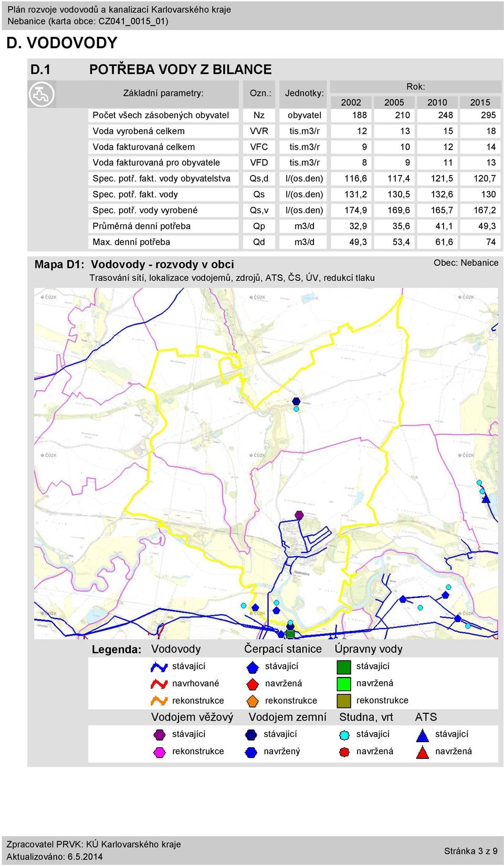Select the blue triangle for ATS stávající
The height and width of the screenshot is (866, 504).
coord(423,735)
